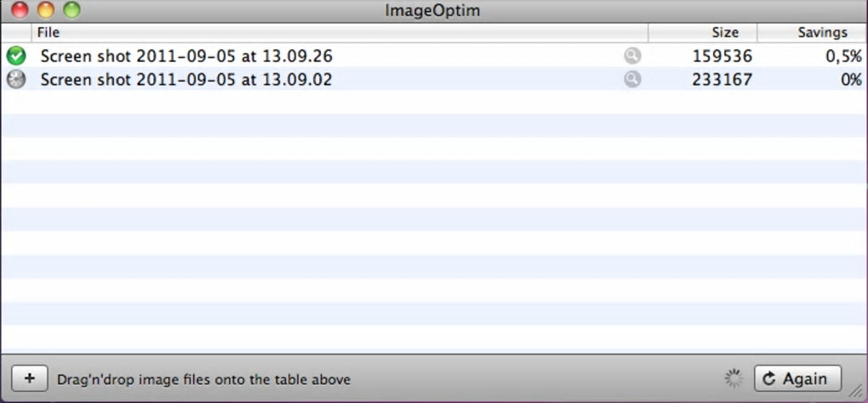Select row Screen shot 2011-09-05 at 13.09.02

186,80
